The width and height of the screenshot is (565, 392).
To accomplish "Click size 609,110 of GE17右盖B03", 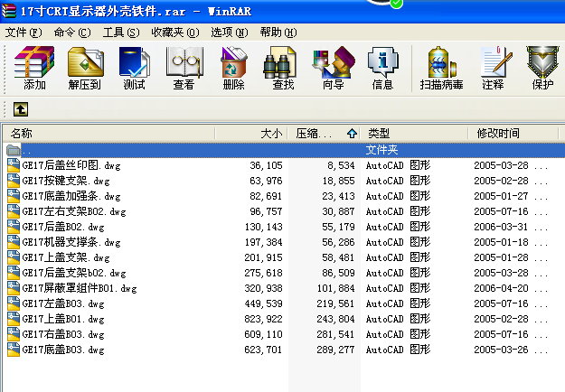I will click(263, 334).
